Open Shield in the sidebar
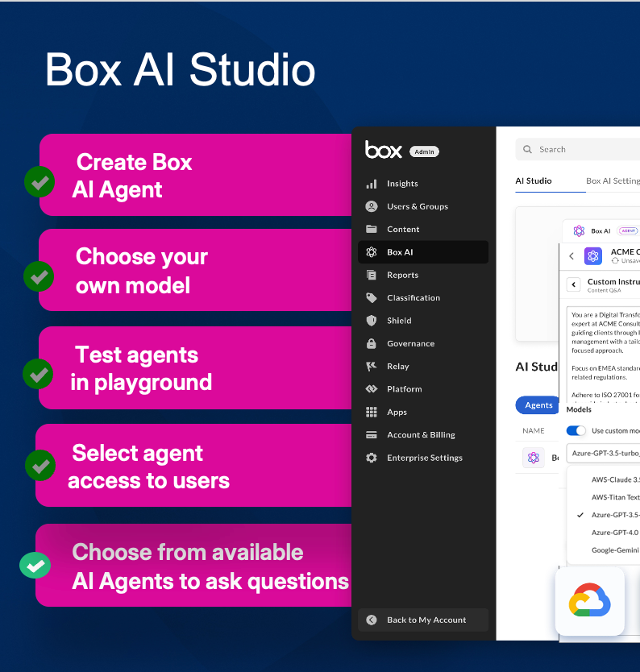This screenshot has height=672, width=640. click(x=399, y=321)
